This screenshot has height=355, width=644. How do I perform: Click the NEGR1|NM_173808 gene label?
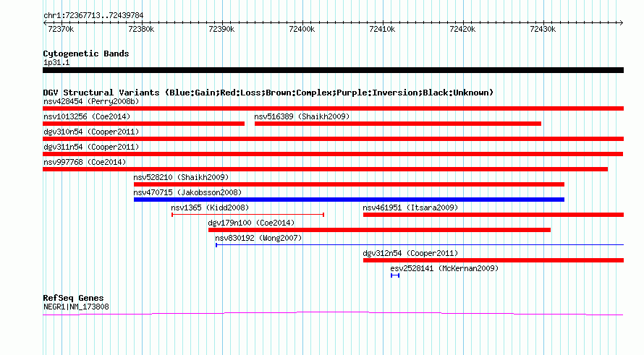pyautogui.click(x=76, y=307)
